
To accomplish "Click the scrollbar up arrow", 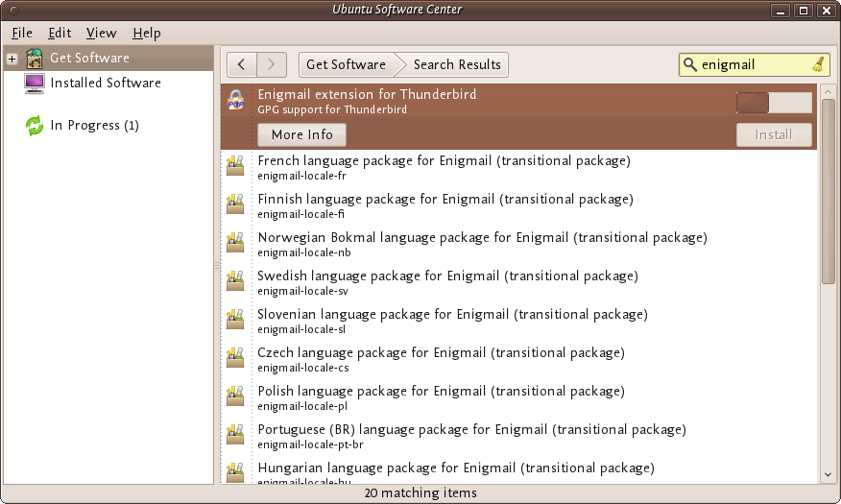I will click(829, 90).
